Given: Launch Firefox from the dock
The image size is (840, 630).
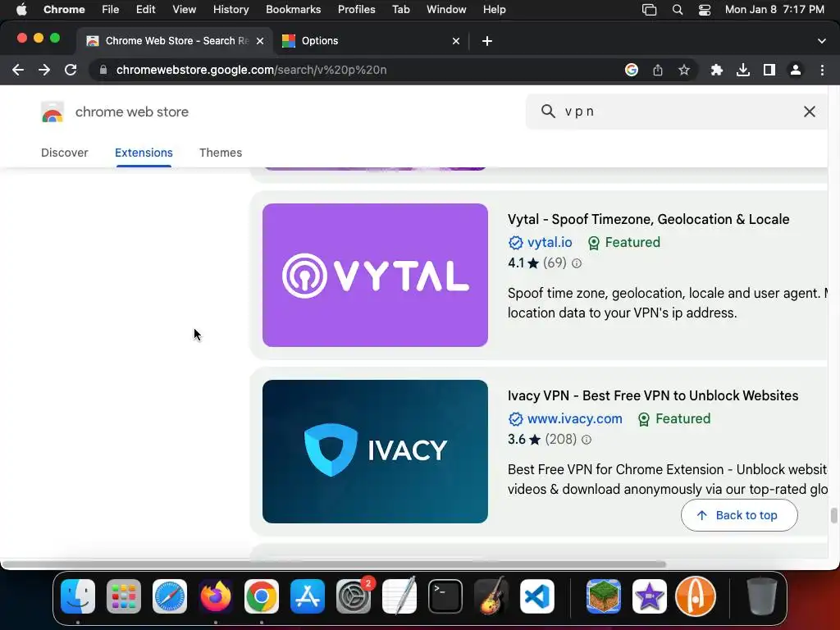Looking at the screenshot, I should [216, 596].
